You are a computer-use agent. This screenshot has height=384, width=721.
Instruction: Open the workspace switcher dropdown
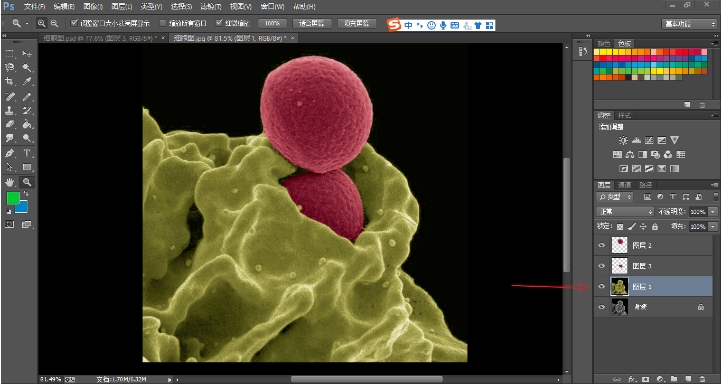tap(688, 24)
